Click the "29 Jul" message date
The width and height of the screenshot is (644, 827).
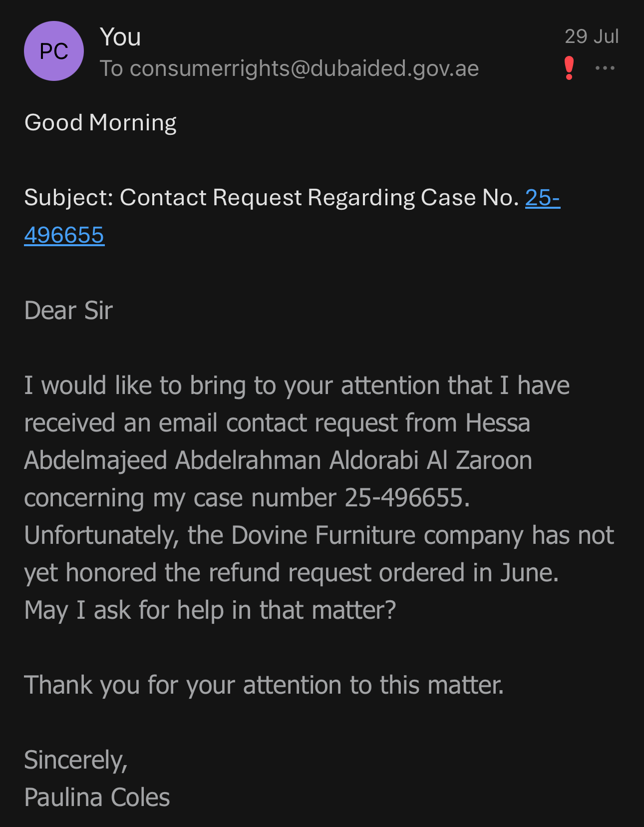[x=592, y=36]
